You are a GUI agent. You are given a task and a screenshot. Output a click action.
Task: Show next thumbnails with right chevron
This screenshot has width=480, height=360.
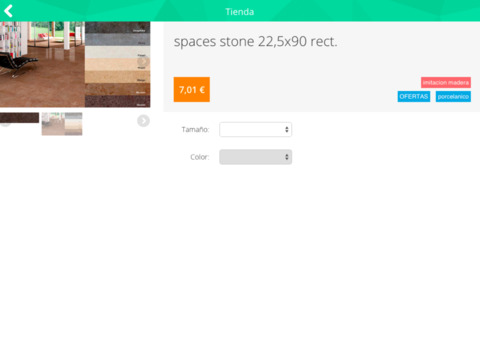143,121
